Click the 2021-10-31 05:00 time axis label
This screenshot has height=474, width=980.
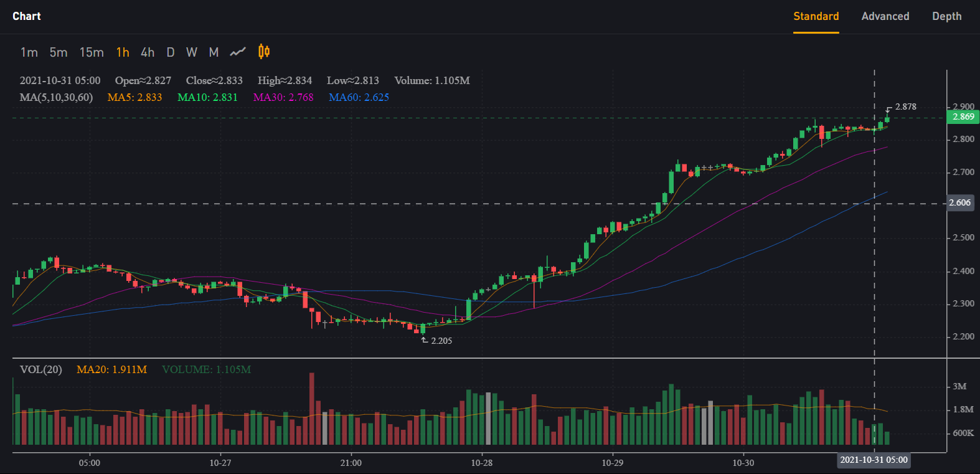point(874,460)
